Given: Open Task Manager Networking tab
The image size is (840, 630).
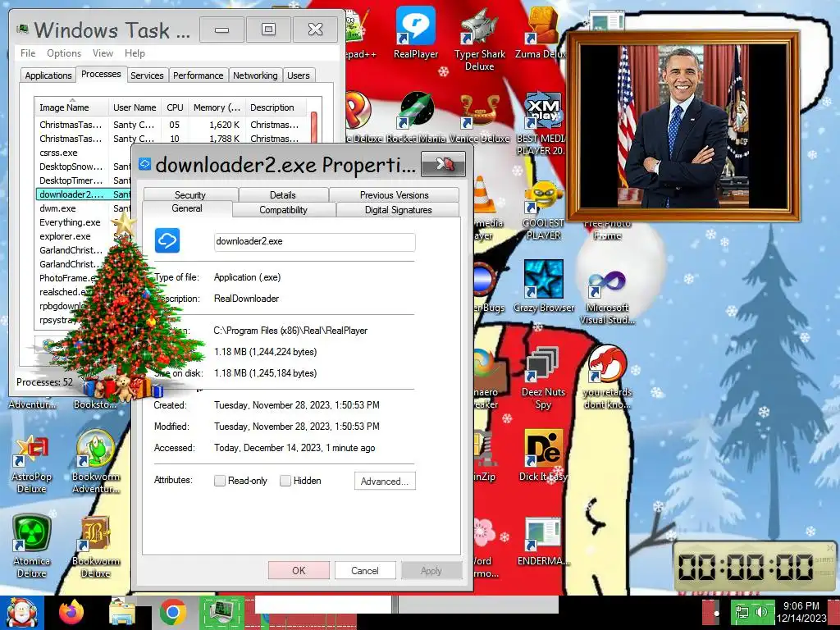Looking at the screenshot, I should coord(255,75).
